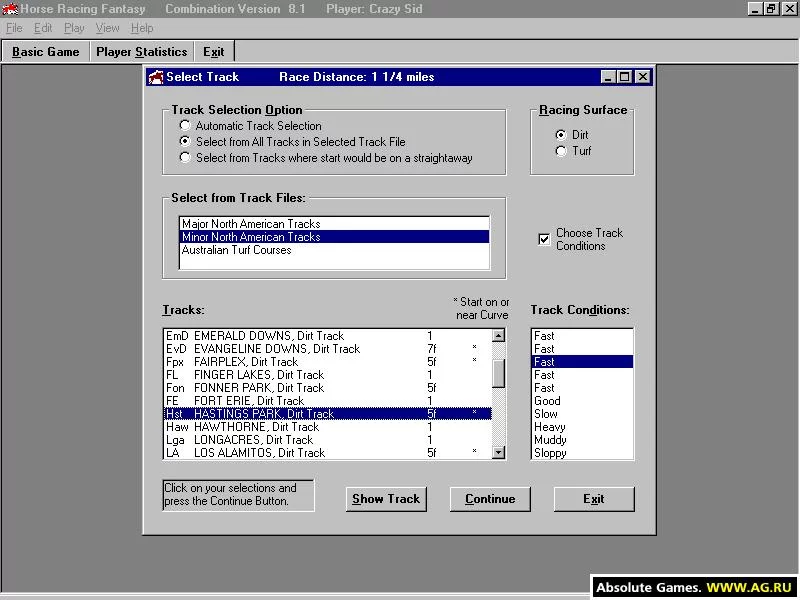This screenshot has width=800, height=600.
Task: Click the Horse Racing Fantasy app icon
Action: tap(10, 9)
